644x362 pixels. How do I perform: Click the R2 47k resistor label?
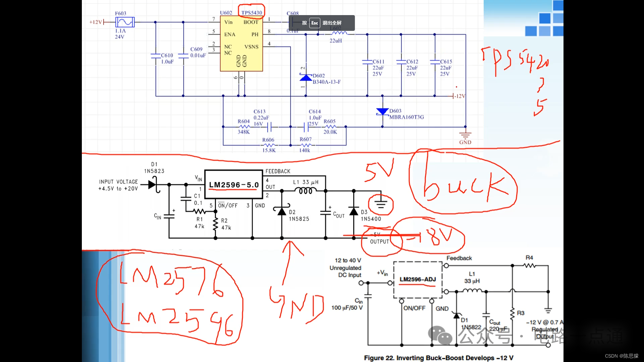click(x=226, y=224)
